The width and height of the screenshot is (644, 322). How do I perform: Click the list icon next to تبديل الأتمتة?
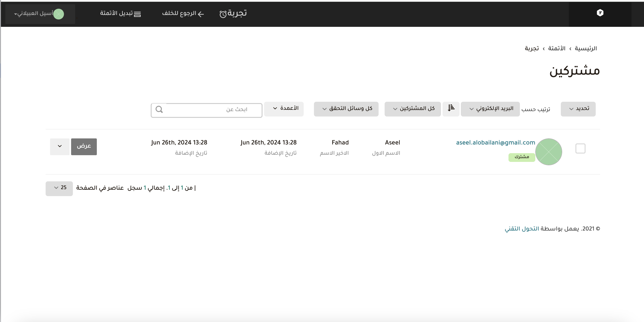pyautogui.click(x=137, y=14)
